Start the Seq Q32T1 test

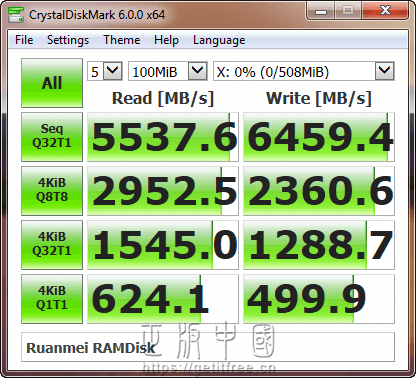click(52, 137)
